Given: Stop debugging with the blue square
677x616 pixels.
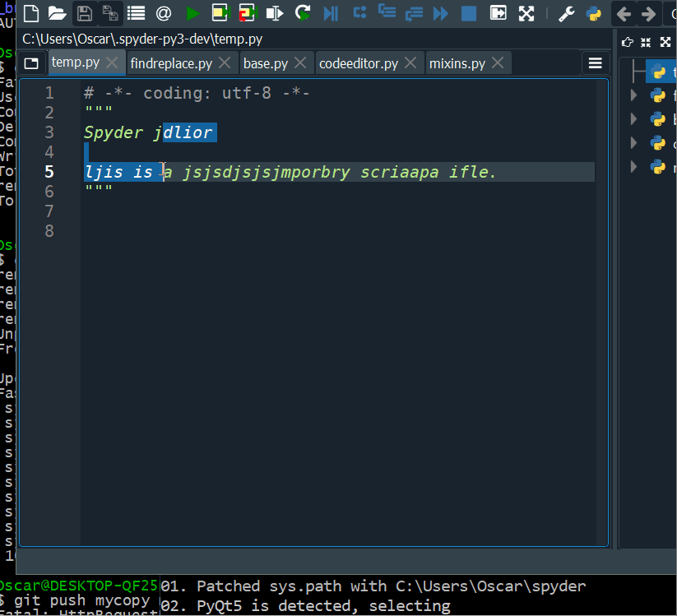Looking at the screenshot, I should pos(469,13).
